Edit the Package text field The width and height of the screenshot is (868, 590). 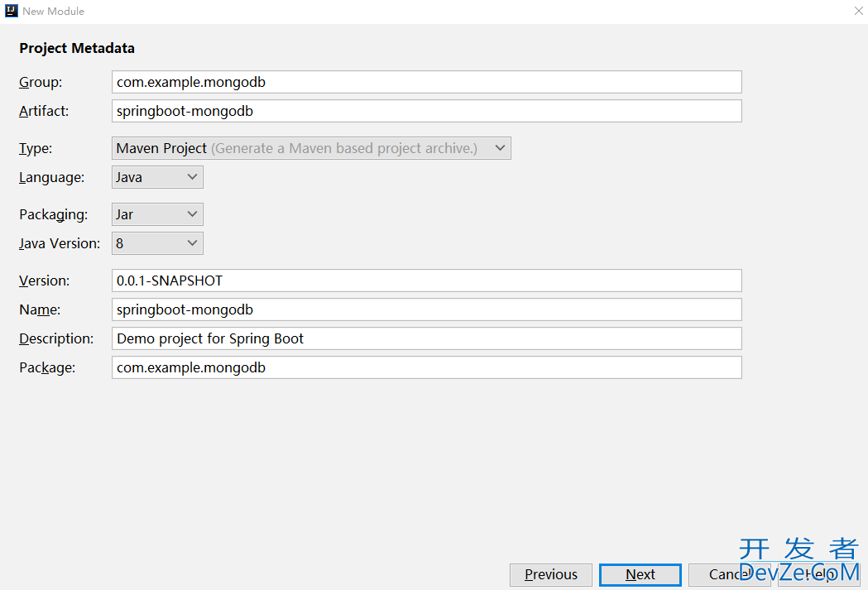426,367
